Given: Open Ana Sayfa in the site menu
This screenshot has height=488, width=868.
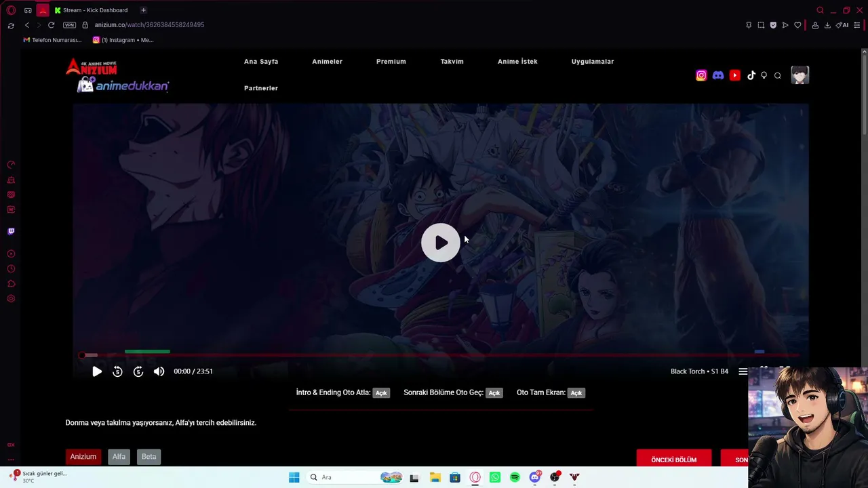Looking at the screenshot, I should point(261,62).
